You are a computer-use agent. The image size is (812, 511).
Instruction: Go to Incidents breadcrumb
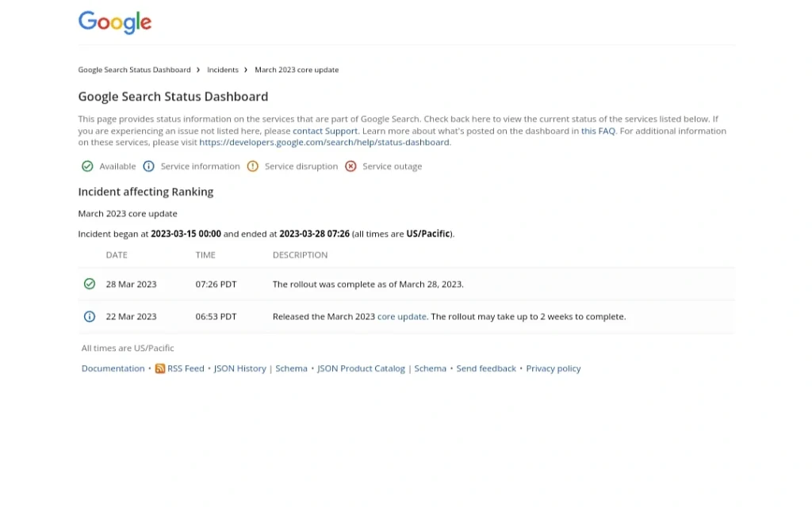point(223,70)
